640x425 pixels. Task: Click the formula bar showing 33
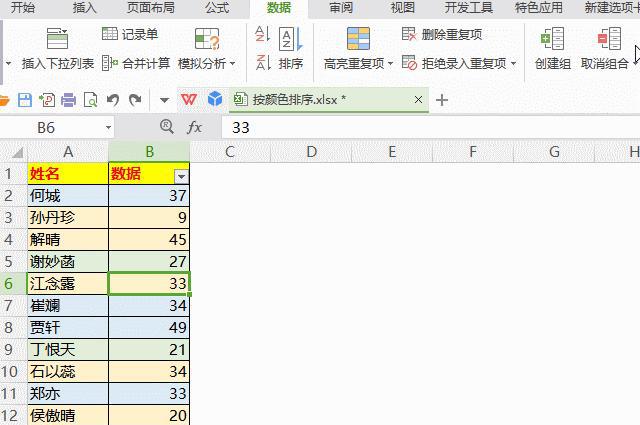tap(431, 128)
